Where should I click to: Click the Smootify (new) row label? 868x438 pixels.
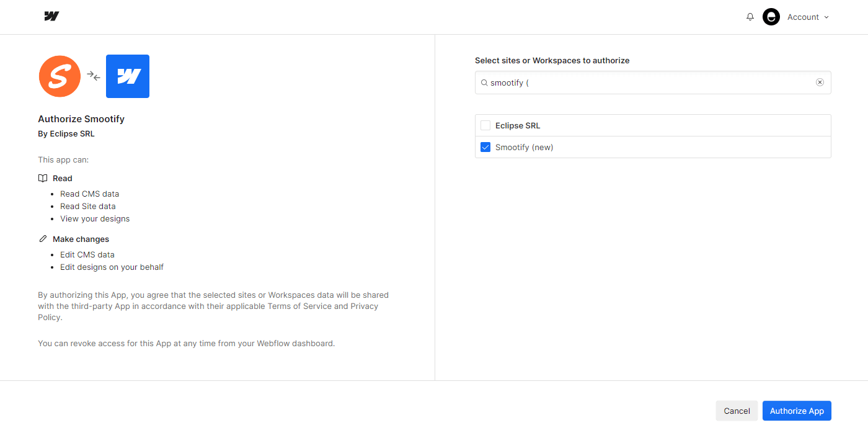click(523, 147)
